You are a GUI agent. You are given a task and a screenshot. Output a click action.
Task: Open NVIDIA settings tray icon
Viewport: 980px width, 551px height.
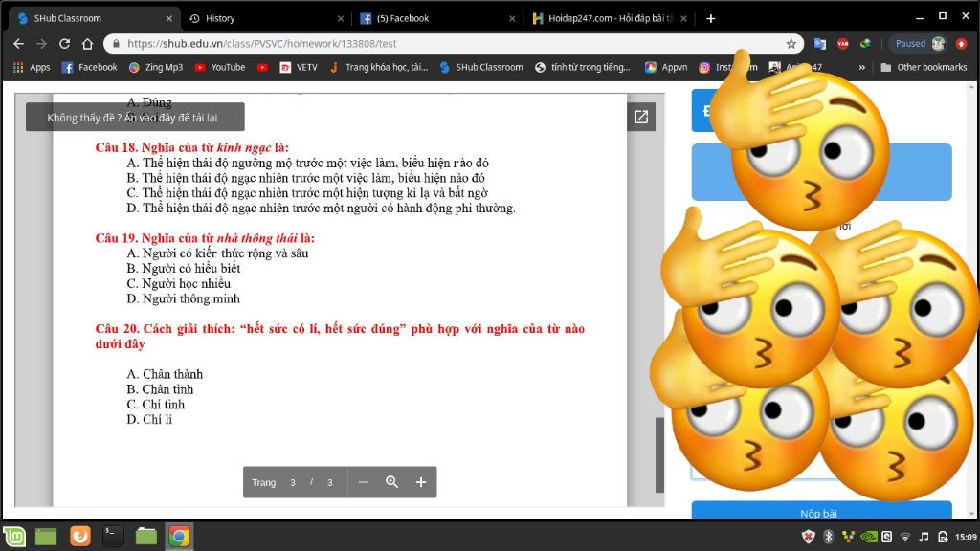[x=869, y=537]
